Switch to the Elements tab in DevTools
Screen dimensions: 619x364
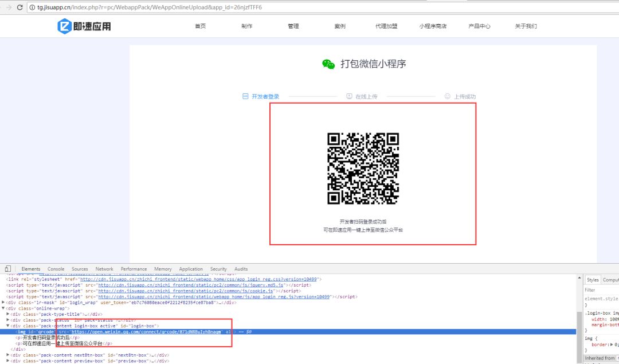31,269
